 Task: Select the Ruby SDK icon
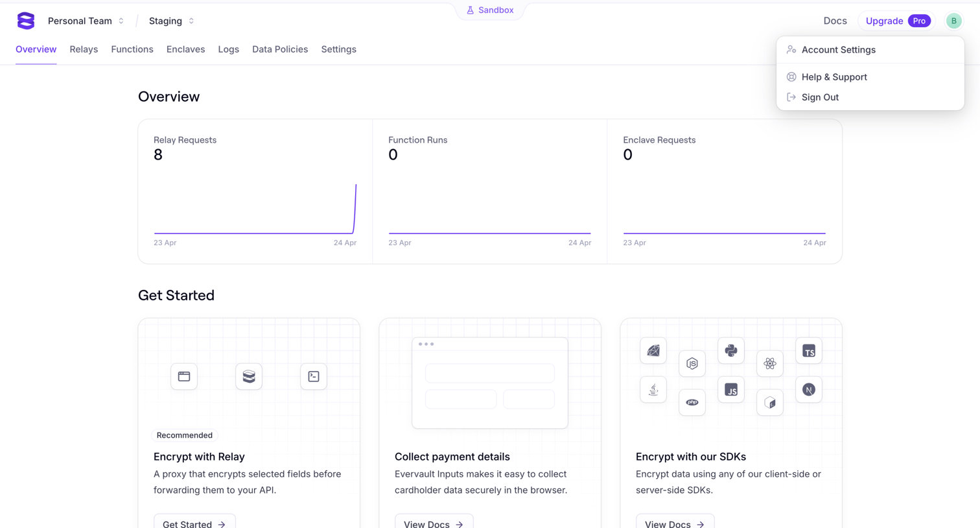[653, 351]
